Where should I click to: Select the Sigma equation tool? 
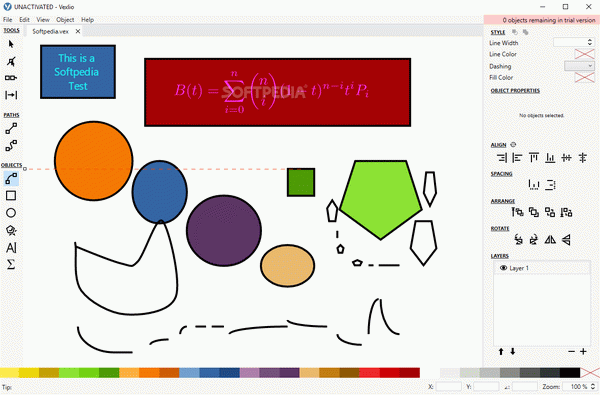11,264
